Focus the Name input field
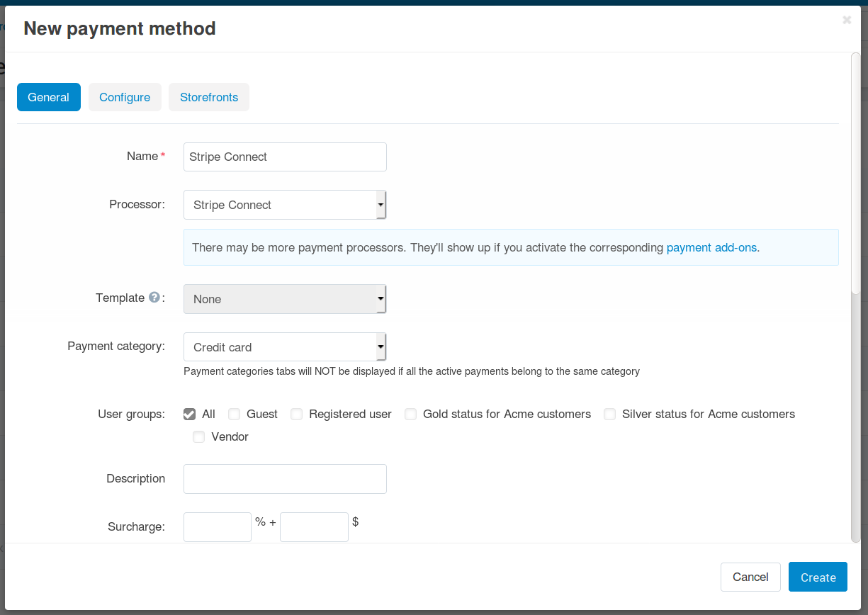Viewport: 868px width, 615px height. [x=285, y=157]
